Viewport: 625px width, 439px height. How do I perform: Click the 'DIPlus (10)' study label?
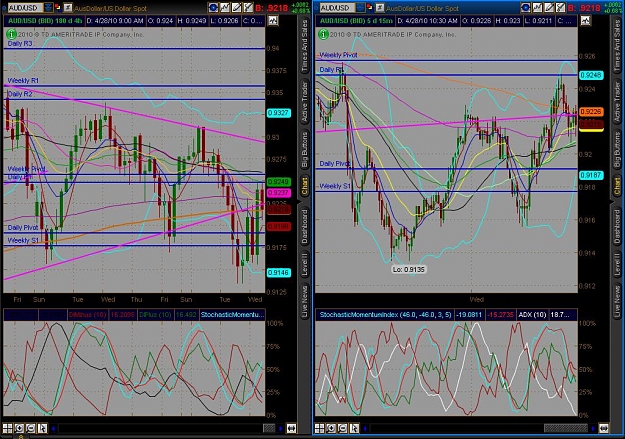pos(155,315)
